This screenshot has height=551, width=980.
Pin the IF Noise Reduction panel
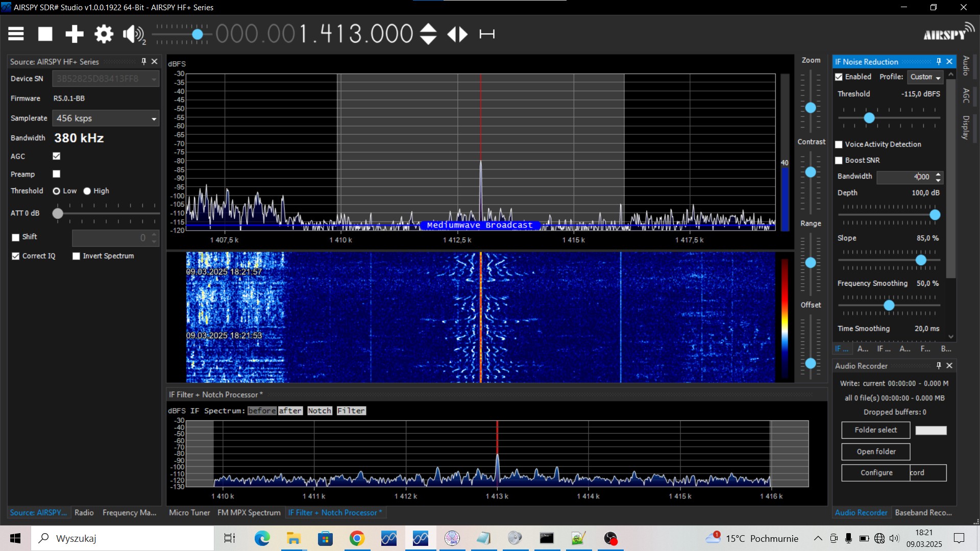tap(939, 62)
